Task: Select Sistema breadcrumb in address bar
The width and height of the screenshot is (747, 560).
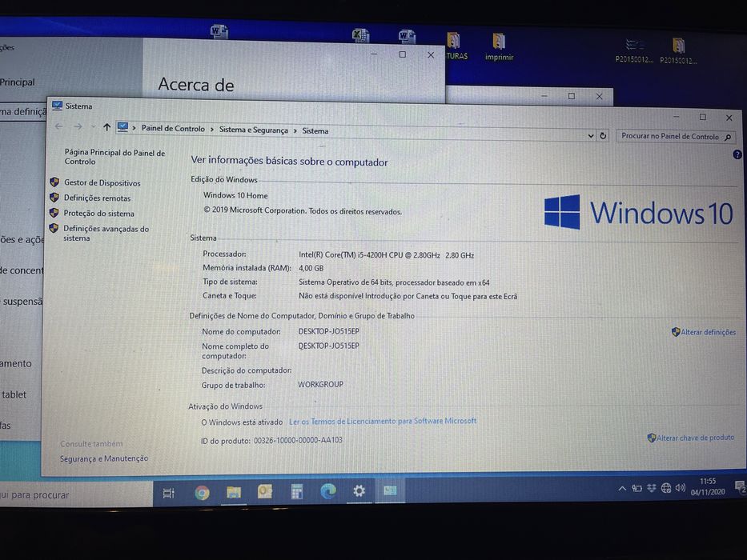Action: point(315,131)
